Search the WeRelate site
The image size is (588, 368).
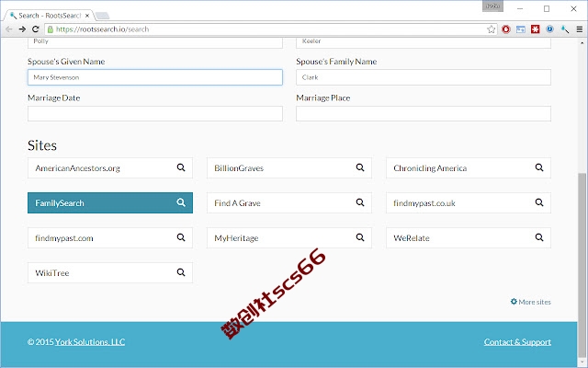pyautogui.click(x=469, y=237)
